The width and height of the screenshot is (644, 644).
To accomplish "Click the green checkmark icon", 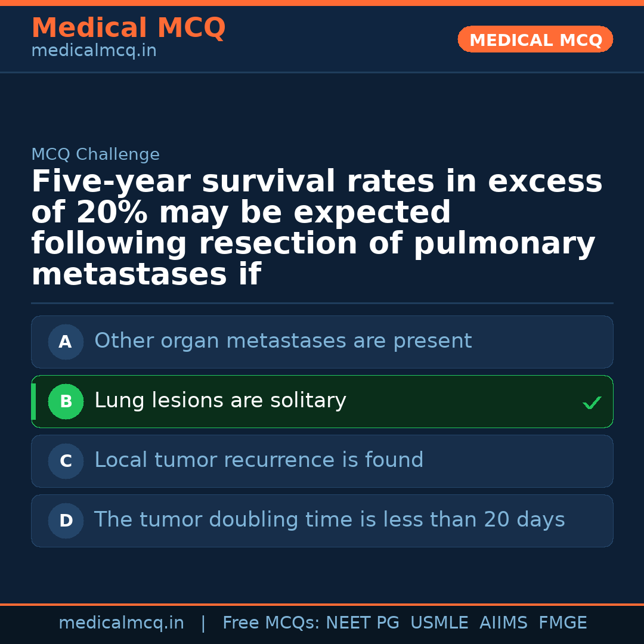I will (x=592, y=403).
